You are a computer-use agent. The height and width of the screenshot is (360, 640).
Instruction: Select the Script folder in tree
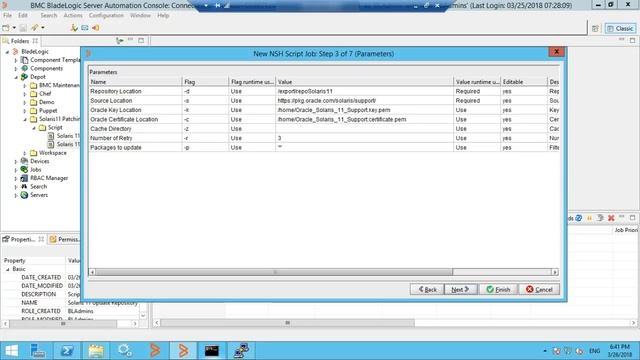(55, 127)
